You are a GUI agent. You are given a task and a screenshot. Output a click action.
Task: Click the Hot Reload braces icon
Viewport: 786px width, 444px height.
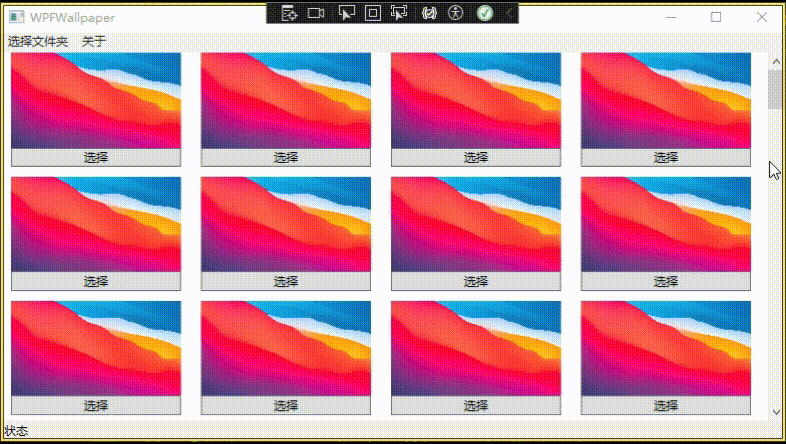coord(429,14)
